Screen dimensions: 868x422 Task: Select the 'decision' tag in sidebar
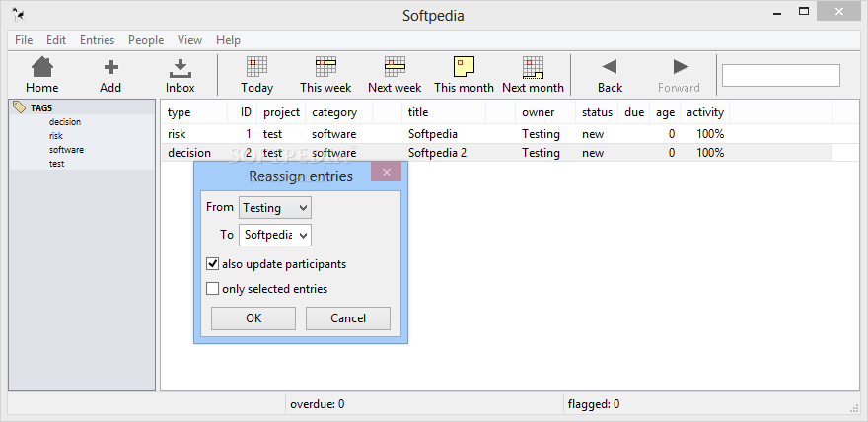point(65,122)
